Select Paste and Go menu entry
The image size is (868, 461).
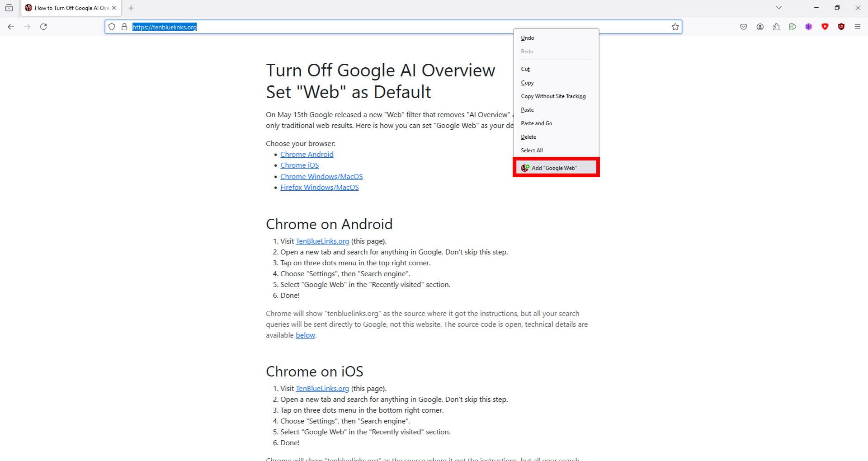tap(556, 123)
